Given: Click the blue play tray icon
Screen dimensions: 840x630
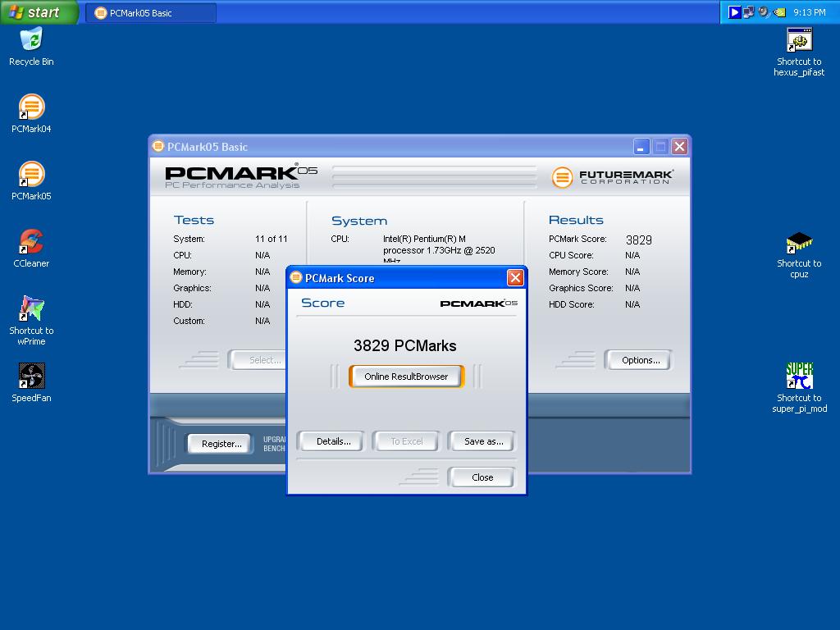Looking at the screenshot, I should (734, 12).
